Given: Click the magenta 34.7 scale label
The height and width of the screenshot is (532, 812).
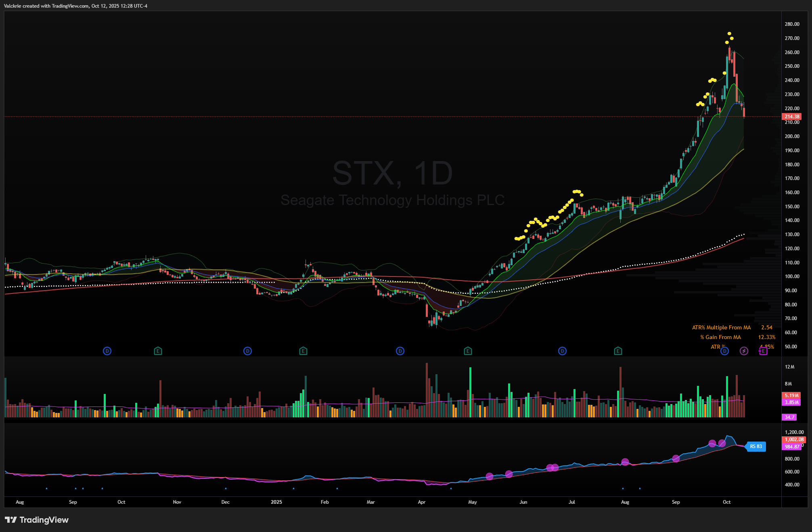Looking at the screenshot, I should [x=789, y=417].
